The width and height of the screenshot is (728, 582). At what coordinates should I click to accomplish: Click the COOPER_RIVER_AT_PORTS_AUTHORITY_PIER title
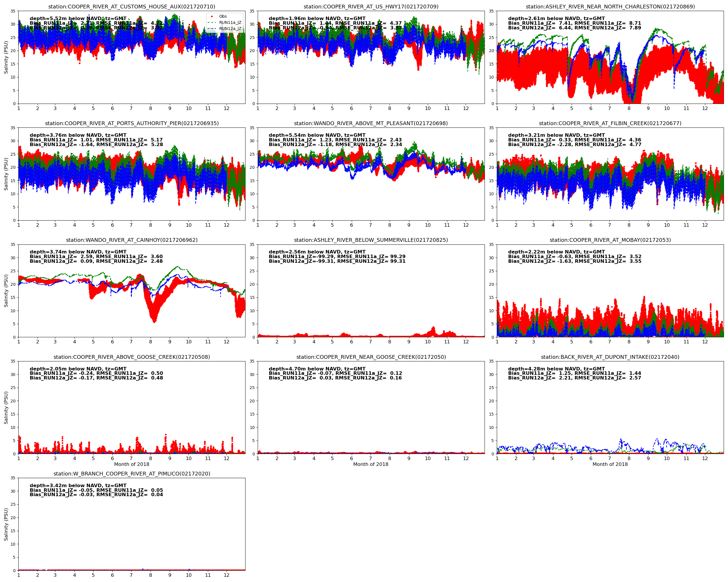132,123
